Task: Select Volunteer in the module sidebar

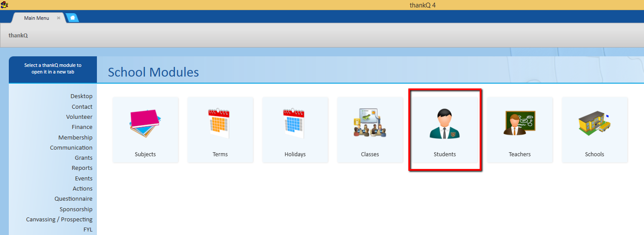Action: click(x=79, y=117)
